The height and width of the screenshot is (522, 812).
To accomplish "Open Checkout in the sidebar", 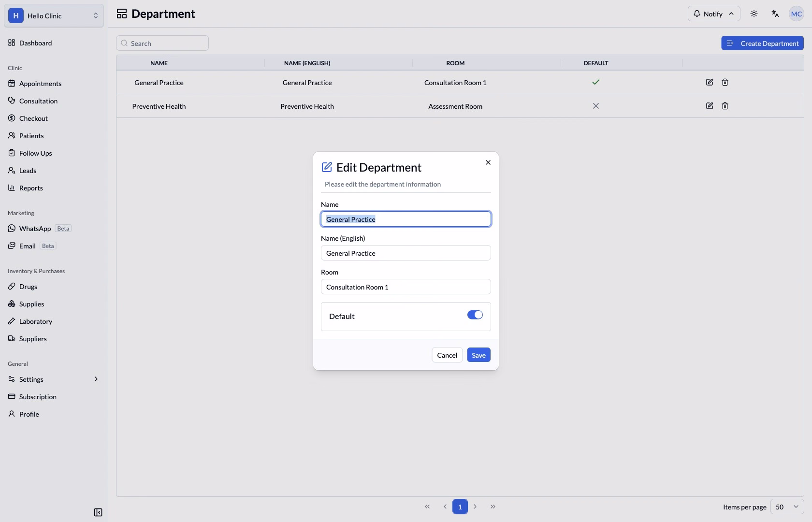I will (x=54, y=118).
